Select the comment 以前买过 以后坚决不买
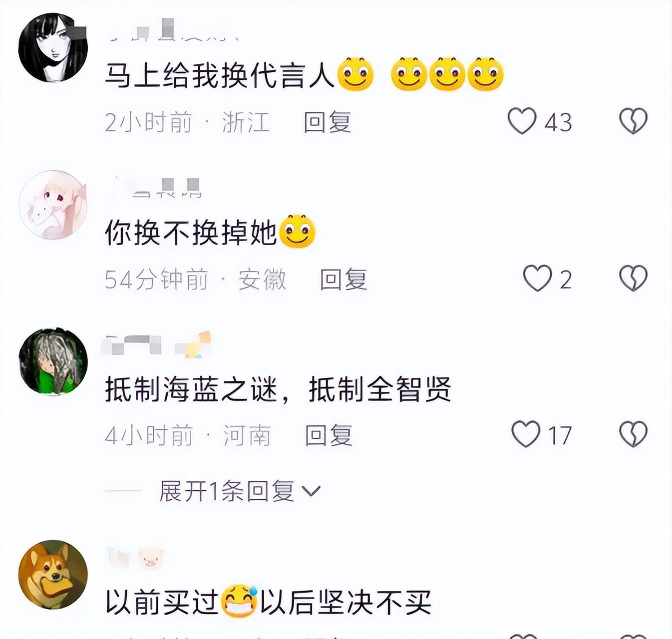Viewport: 672px width, 639px height. click(x=268, y=602)
